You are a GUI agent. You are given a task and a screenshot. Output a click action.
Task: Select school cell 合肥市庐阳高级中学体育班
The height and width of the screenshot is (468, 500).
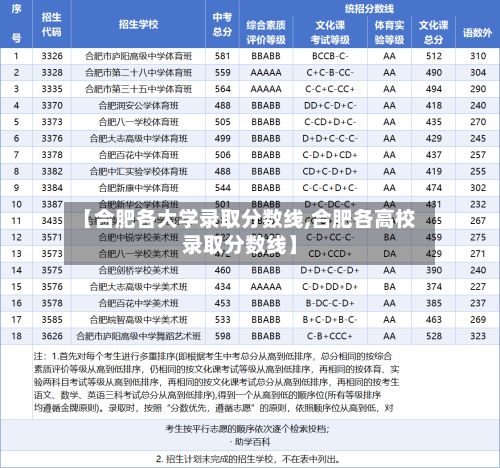[x=138, y=56]
